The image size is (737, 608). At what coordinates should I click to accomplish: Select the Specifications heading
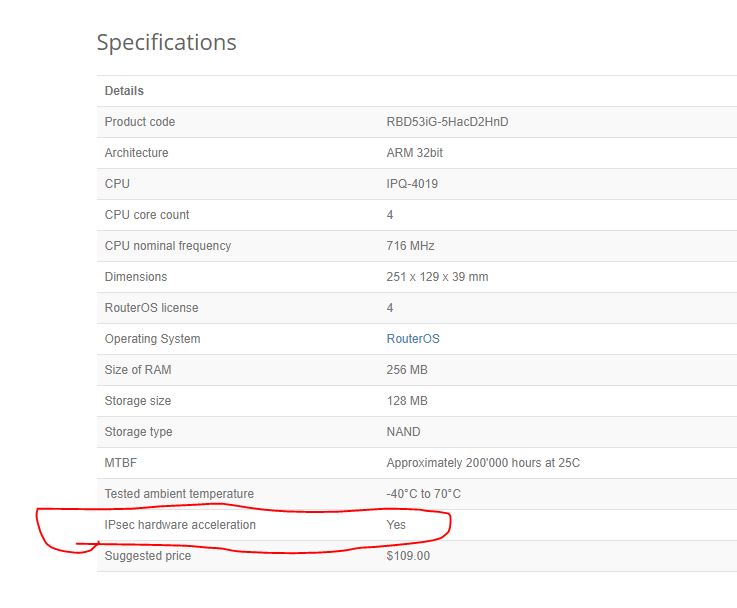point(166,43)
